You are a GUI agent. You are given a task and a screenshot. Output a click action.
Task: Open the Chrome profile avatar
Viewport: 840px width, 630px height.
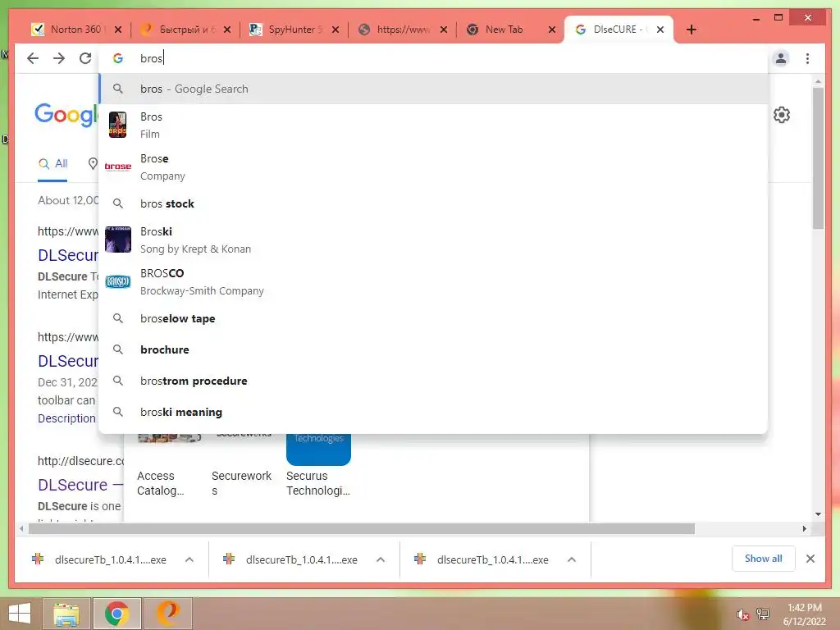click(x=781, y=58)
